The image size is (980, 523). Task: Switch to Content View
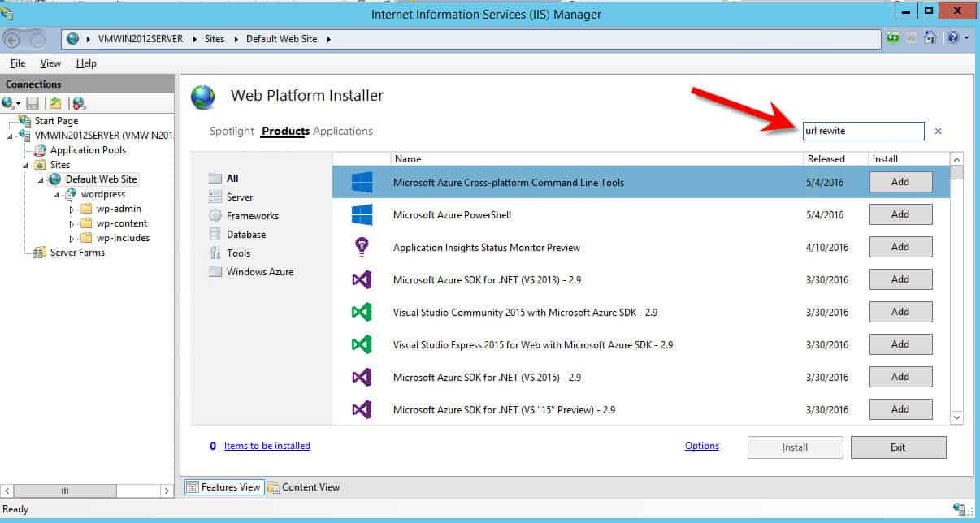click(304, 487)
